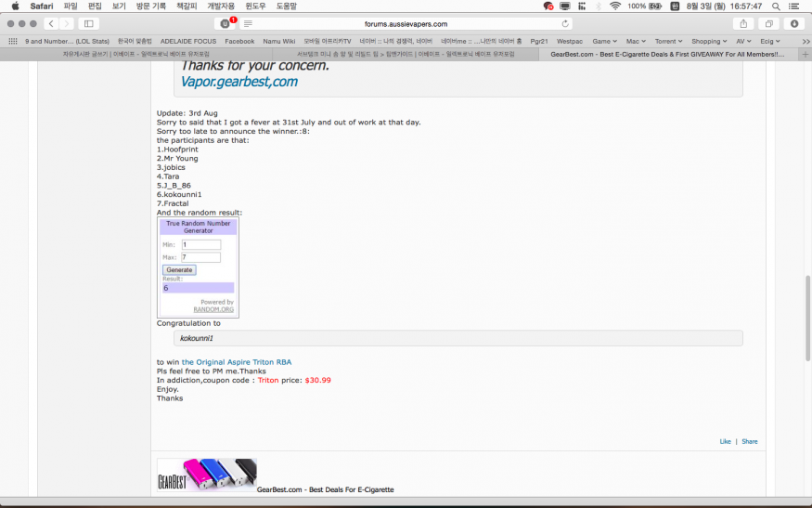Open the Share sheet icon in toolbar
Image resolution: width=812 pixels, height=508 pixels.
click(x=743, y=23)
